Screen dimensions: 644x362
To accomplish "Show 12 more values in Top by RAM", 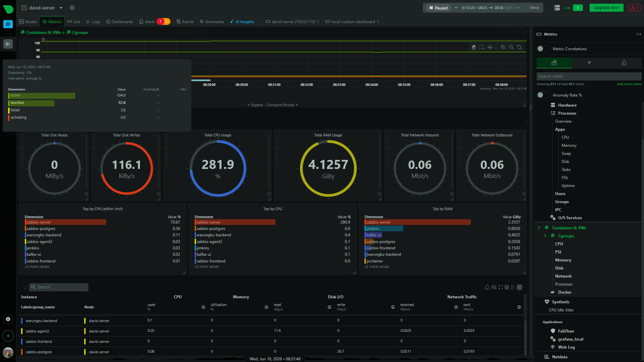I will tap(377, 267).
